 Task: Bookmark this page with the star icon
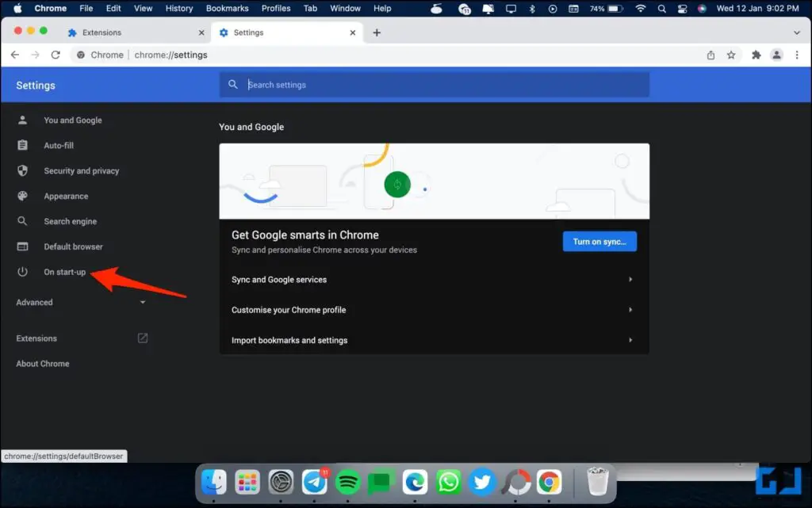[x=730, y=55]
